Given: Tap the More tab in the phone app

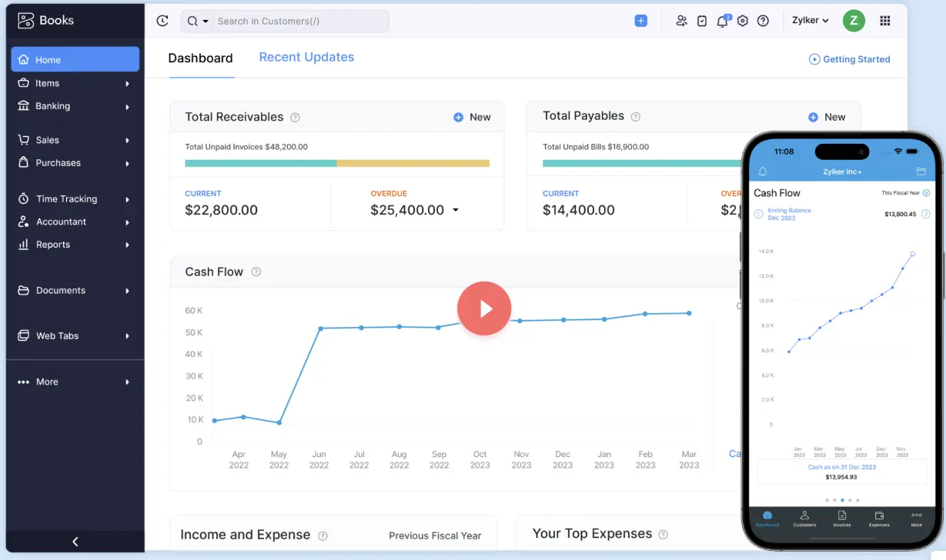Looking at the screenshot, I should pos(916,518).
